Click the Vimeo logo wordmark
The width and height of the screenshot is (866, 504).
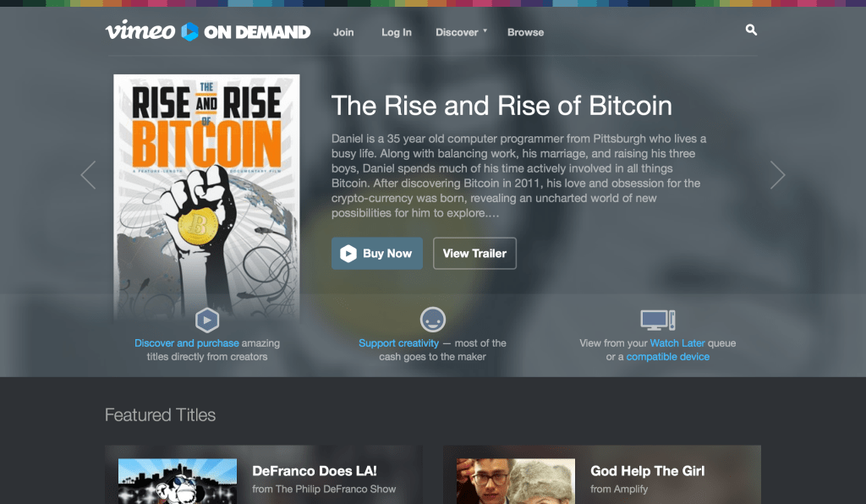tap(140, 30)
